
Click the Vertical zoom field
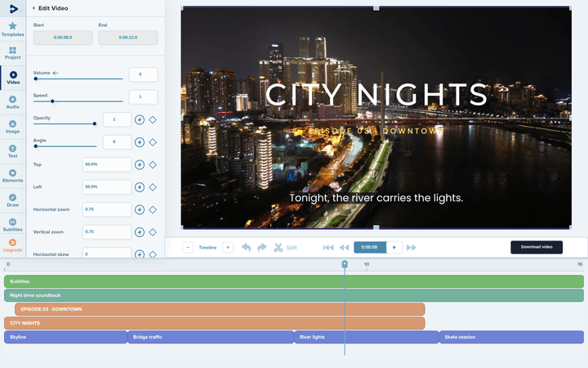pyautogui.click(x=107, y=231)
